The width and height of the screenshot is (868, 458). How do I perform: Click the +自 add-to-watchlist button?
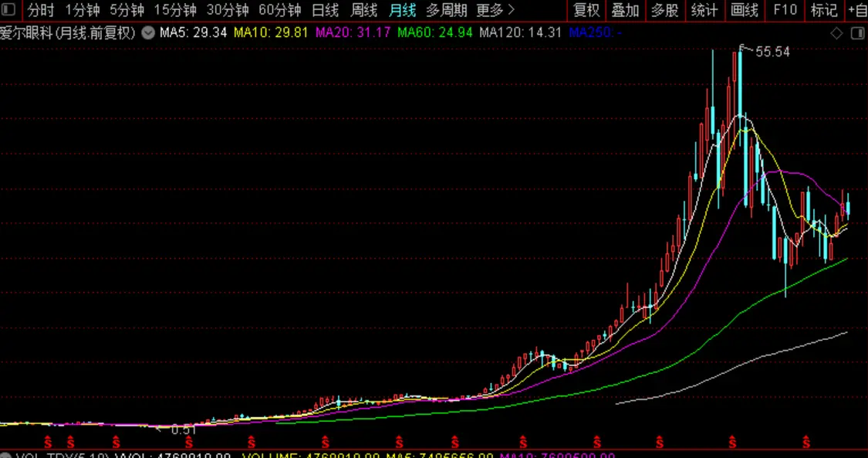tap(857, 10)
